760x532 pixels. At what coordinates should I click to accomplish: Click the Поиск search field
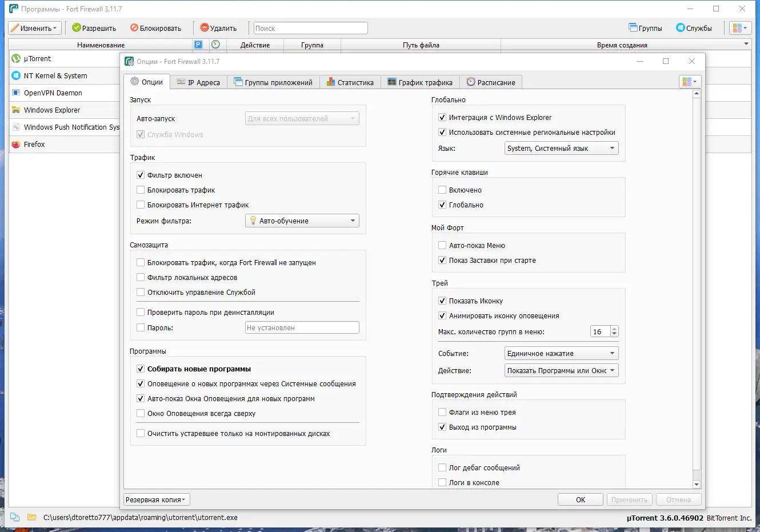pos(310,28)
